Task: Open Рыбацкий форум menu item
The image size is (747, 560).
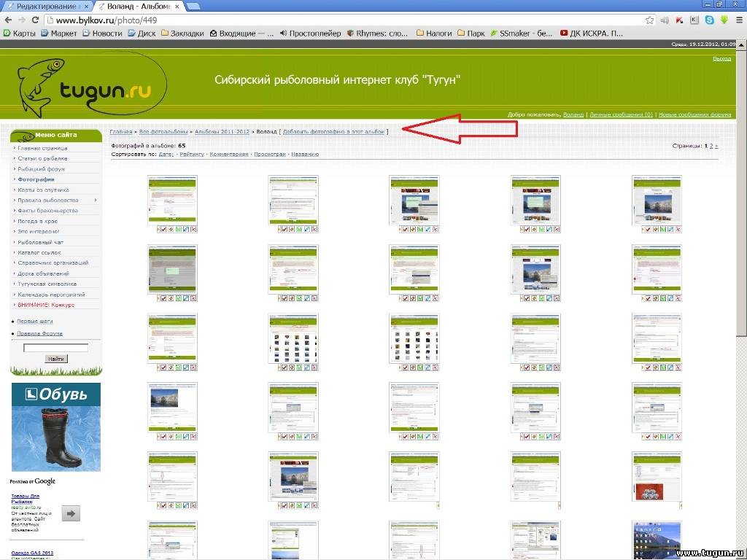Action: click(x=41, y=169)
